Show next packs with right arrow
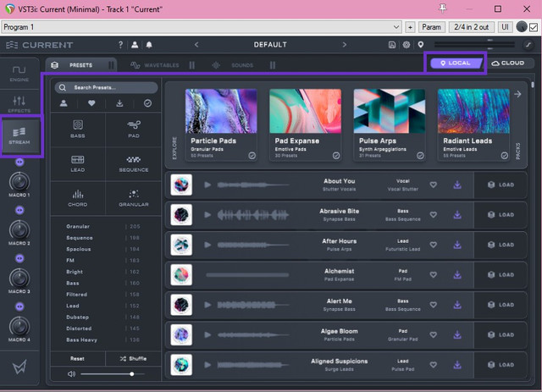The image size is (542, 392). [517, 94]
